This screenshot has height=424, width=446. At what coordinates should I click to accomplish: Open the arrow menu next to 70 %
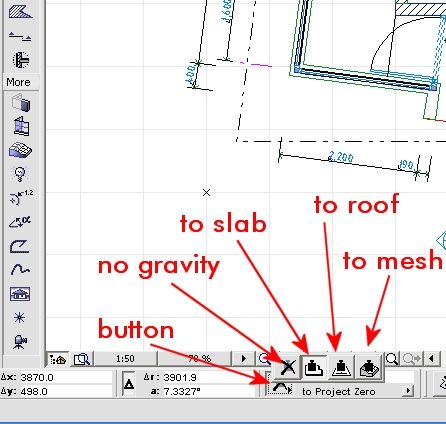click(x=244, y=359)
